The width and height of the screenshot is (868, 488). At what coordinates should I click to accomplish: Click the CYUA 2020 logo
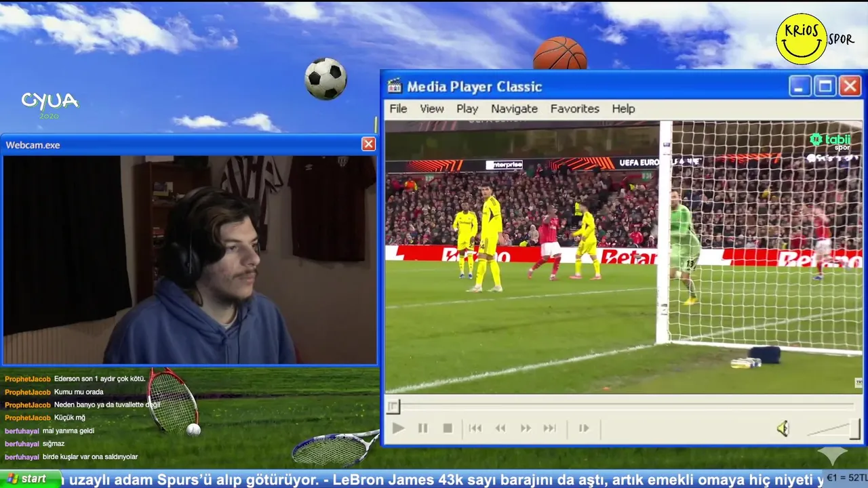[x=50, y=104]
